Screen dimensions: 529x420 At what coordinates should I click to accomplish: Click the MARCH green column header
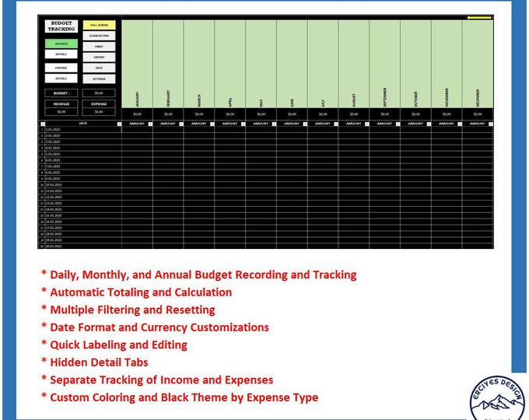199,64
